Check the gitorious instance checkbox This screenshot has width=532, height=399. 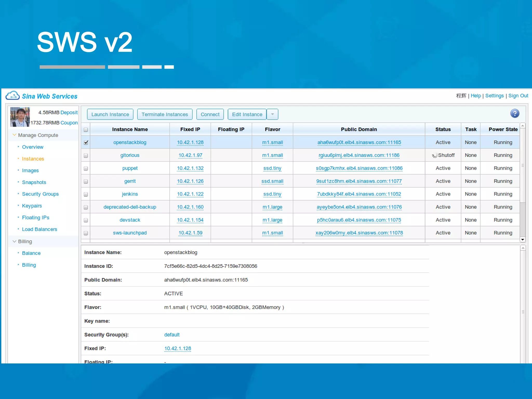(86, 156)
